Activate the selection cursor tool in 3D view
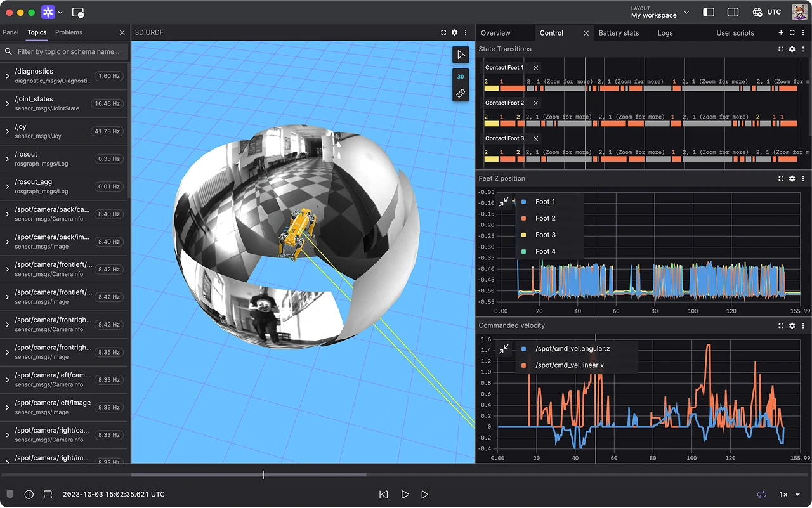Viewport: 812px width, 508px height. click(461, 55)
